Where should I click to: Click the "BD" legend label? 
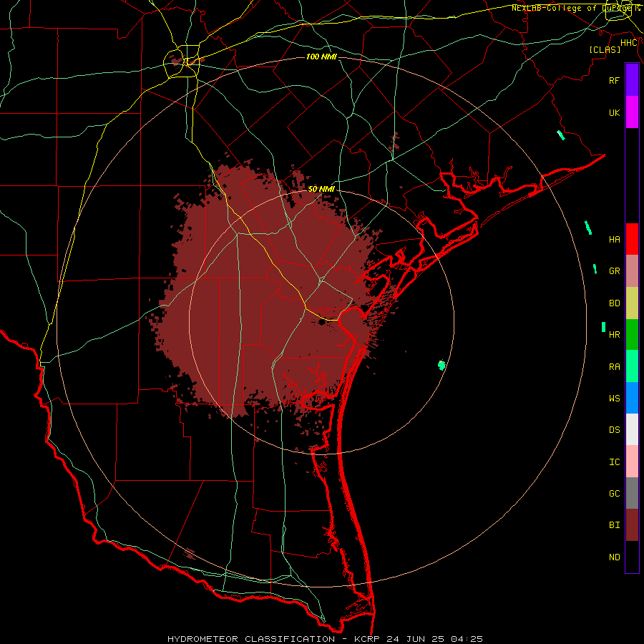tap(614, 303)
